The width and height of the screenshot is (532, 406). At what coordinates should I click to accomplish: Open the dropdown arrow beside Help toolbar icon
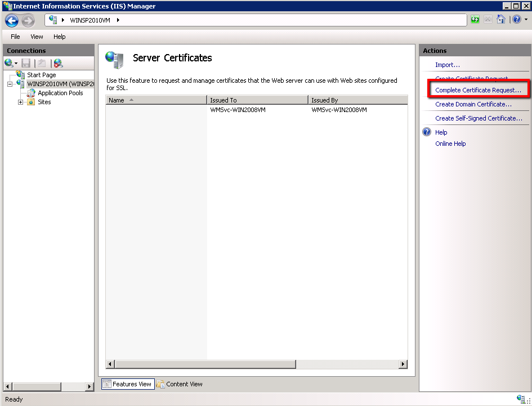point(526,20)
